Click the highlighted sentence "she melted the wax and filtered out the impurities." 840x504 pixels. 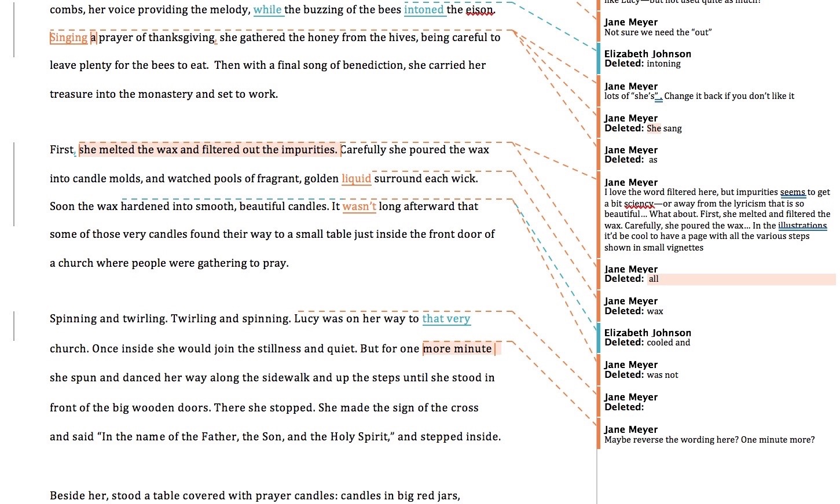coord(208,149)
